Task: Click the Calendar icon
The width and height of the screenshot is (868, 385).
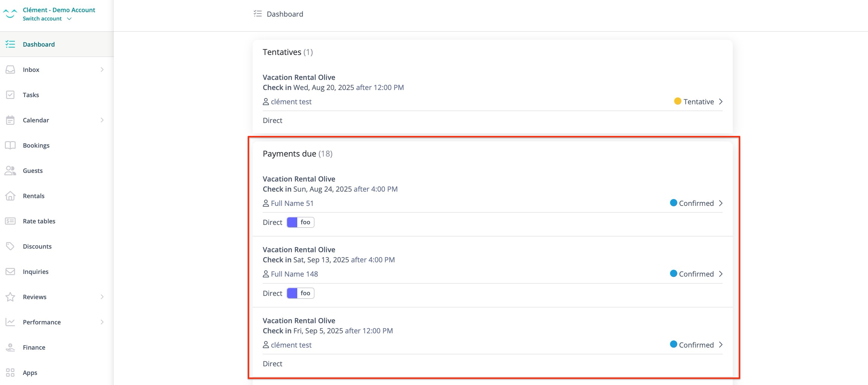Action: (10, 120)
